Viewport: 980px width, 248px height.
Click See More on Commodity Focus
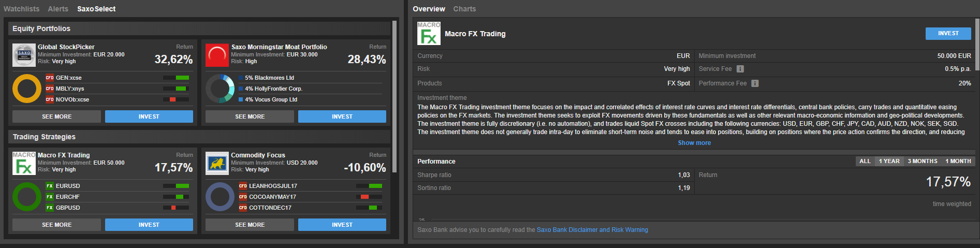point(250,225)
